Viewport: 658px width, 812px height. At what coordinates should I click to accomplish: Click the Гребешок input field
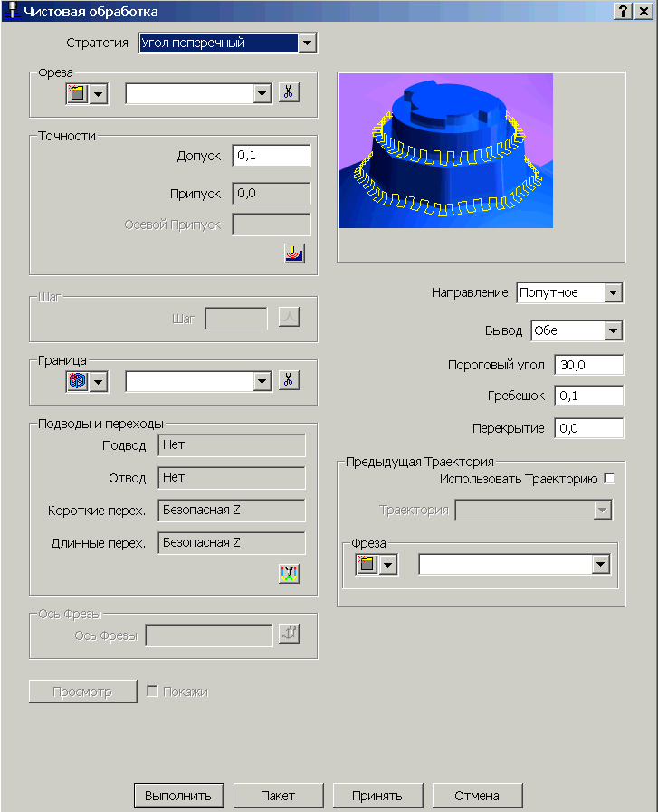coord(588,396)
